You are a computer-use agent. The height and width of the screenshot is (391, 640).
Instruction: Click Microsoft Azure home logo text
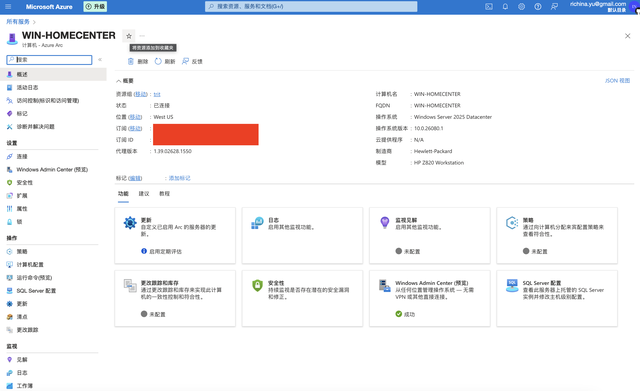(x=49, y=7)
